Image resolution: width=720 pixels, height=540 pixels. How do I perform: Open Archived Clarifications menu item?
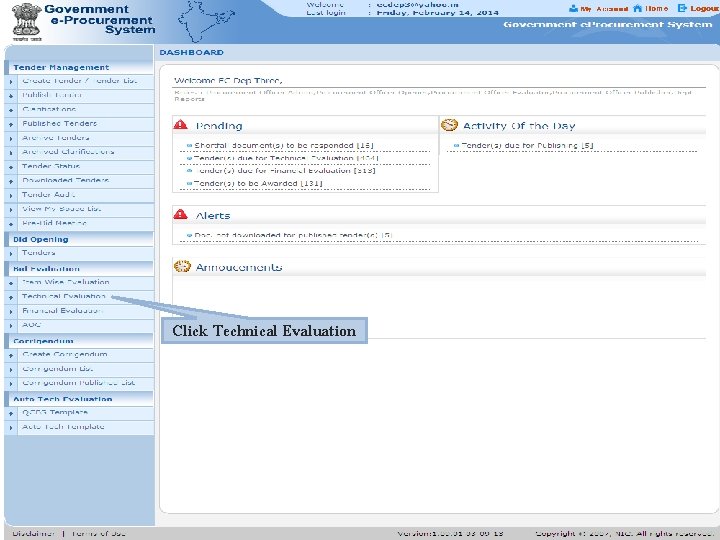[x=68, y=152]
